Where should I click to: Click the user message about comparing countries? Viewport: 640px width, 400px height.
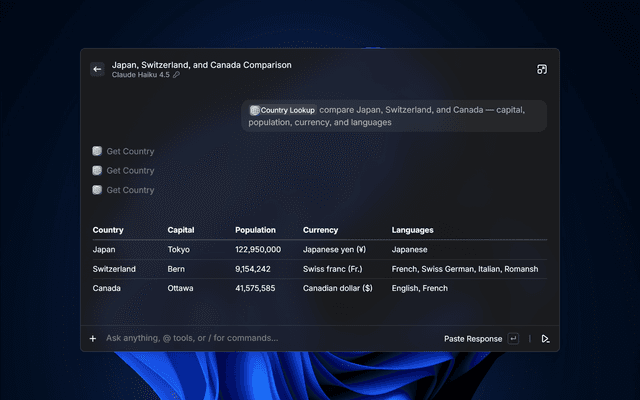pyautogui.click(x=394, y=116)
